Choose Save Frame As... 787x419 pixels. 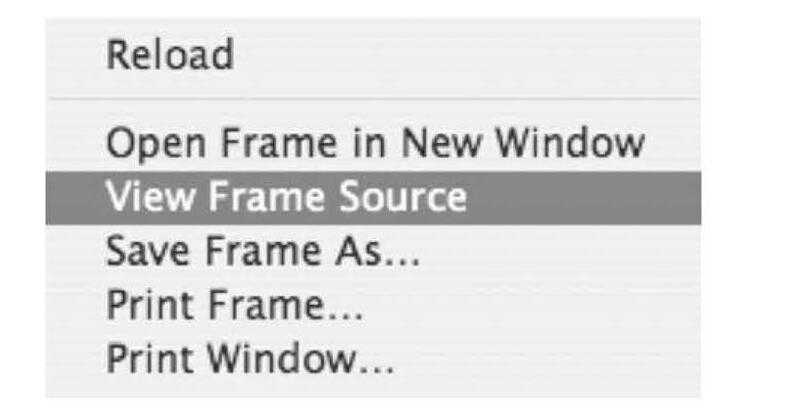coord(263,251)
